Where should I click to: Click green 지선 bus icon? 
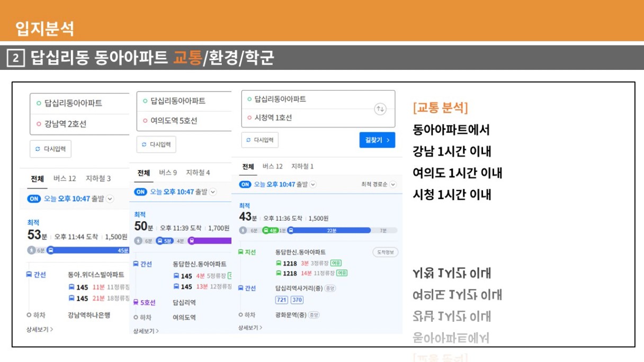coord(240,252)
